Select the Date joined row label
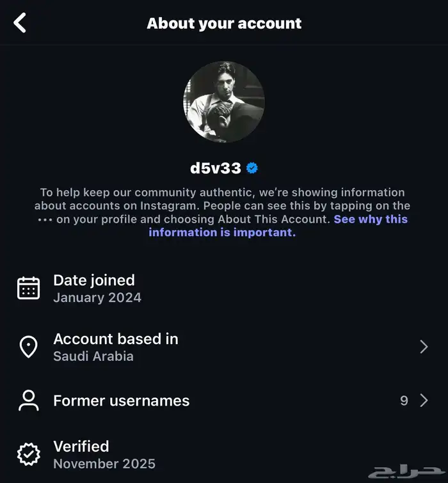The width and height of the screenshot is (448, 483). point(94,280)
